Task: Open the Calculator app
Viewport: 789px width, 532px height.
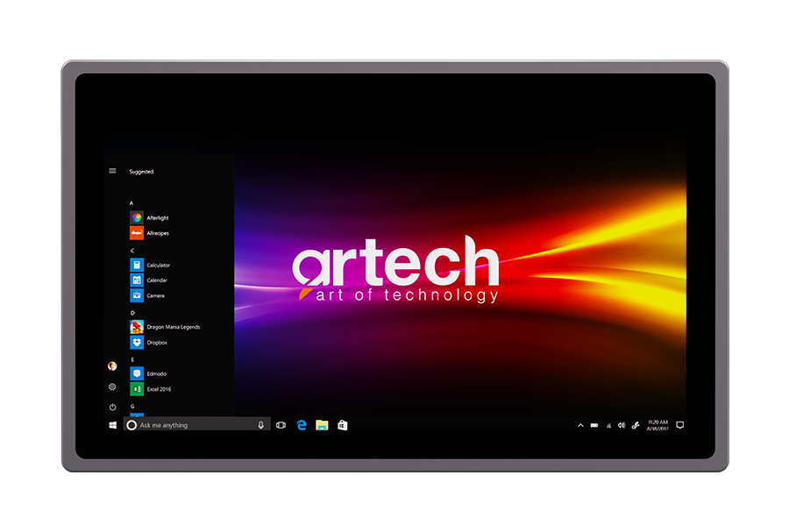Action: click(150, 265)
